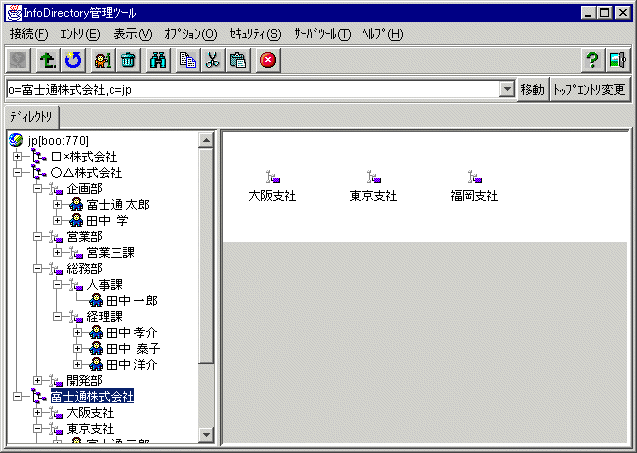This screenshot has height=453, width=637.
Task: Click the 移動 button
Action: click(532, 89)
